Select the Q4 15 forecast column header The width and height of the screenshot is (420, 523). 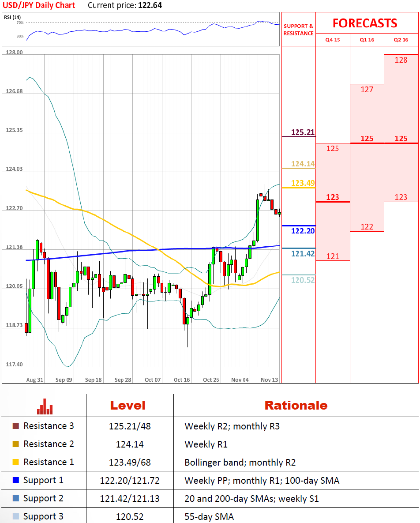pos(333,40)
